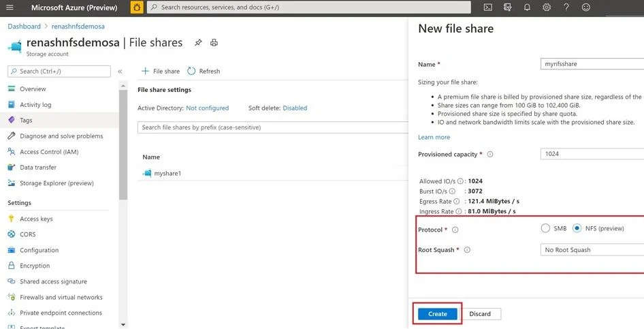The width and height of the screenshot is (644, 329).
Task: Edit the file share Name field
Action: 592,64
